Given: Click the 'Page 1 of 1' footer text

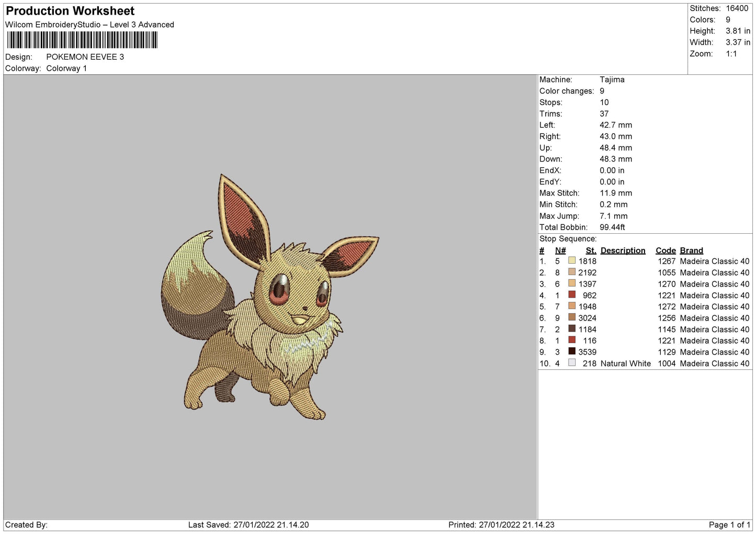Looking at the screenshot, I should pyautogui.click(x=730, y=525).
